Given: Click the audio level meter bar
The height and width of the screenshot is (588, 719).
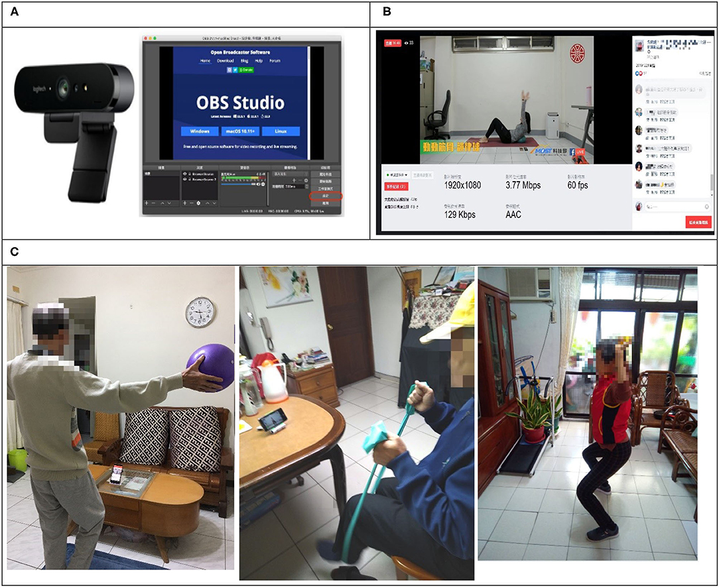Looking at the screenshot, I should coord(243,178).
